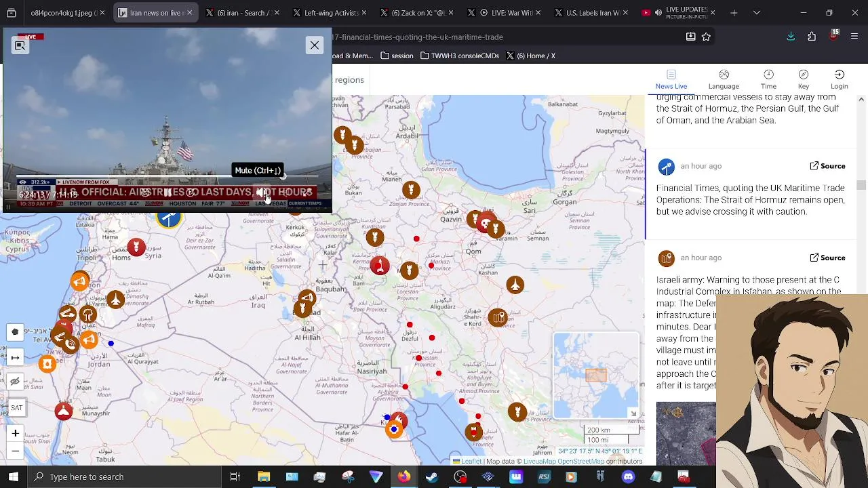Open the Firefox downloads panel

(x=791, y=37)
